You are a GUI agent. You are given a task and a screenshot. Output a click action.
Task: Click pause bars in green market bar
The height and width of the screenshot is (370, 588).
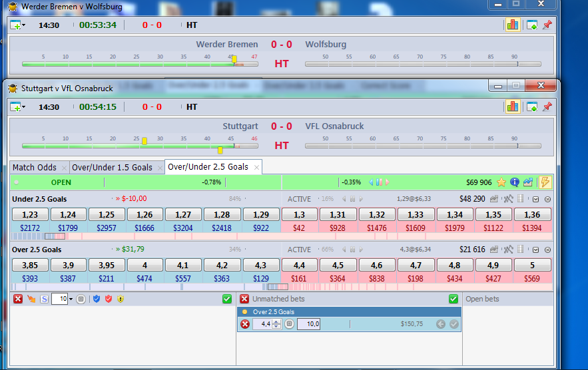click(x=379, y=182)
